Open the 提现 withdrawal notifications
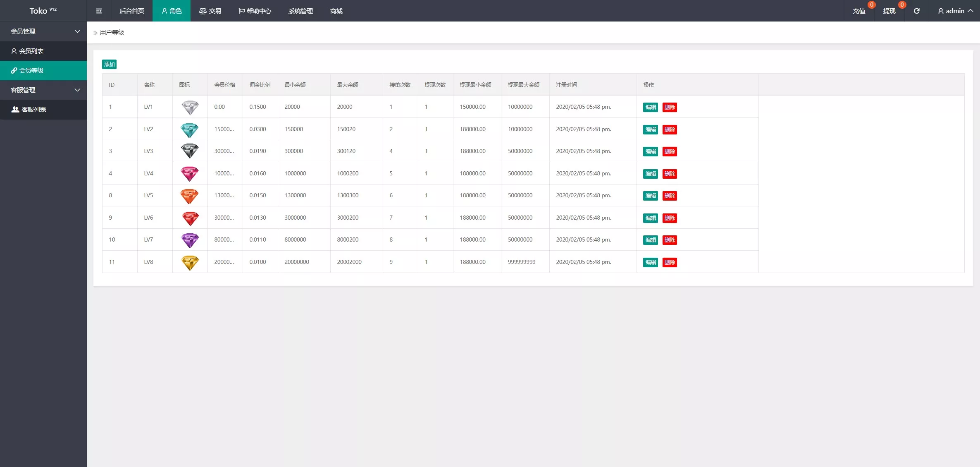 tap(889, 11)
